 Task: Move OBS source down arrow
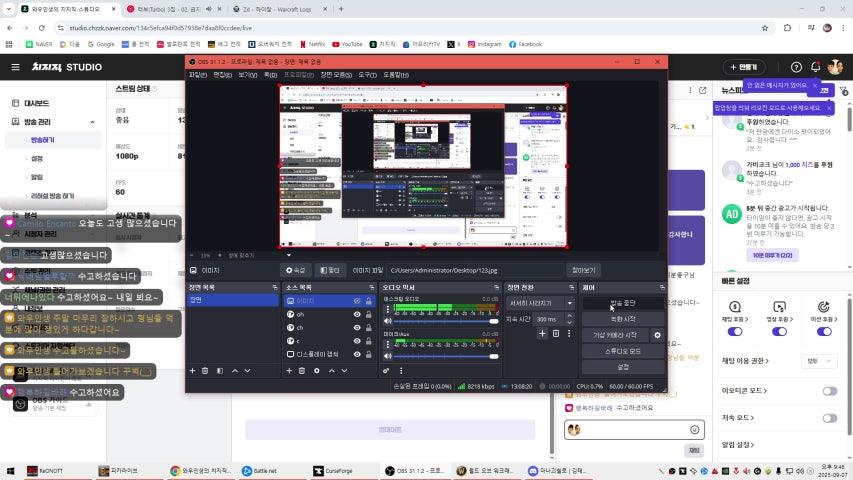click(x=344, y=371)
